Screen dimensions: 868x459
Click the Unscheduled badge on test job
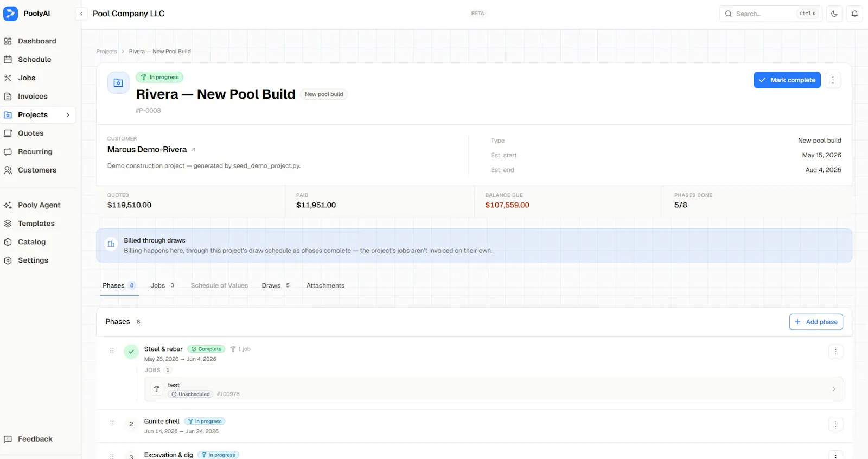190,394
